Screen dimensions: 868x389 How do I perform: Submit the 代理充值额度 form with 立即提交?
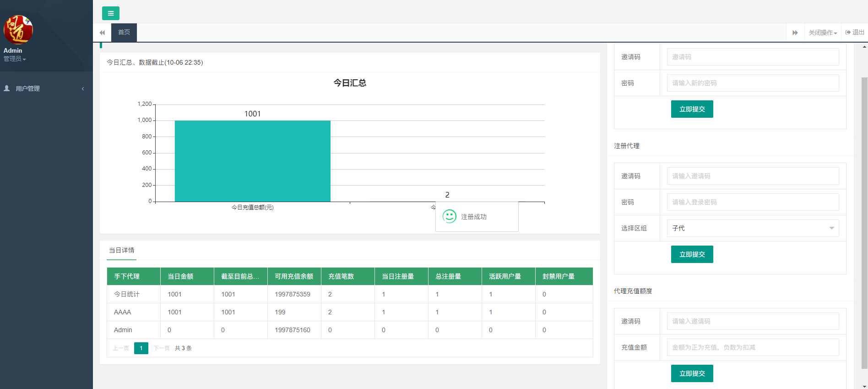point(692,373)
